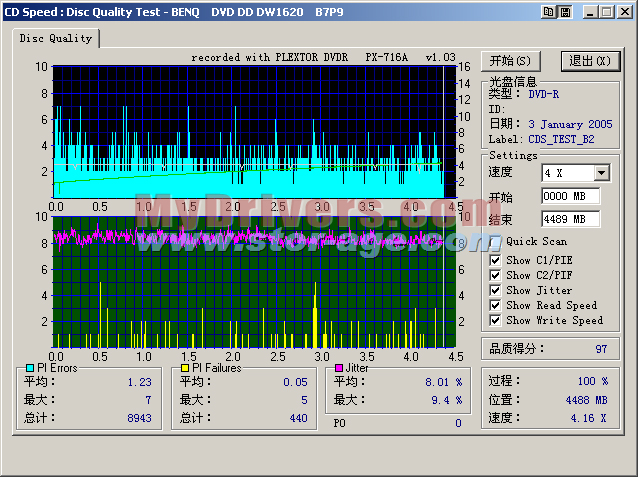Screen dimensions: 638x477
Task: Disable Show Jitter checkbox
Action: pyautogui.click(x=495, y=290)
